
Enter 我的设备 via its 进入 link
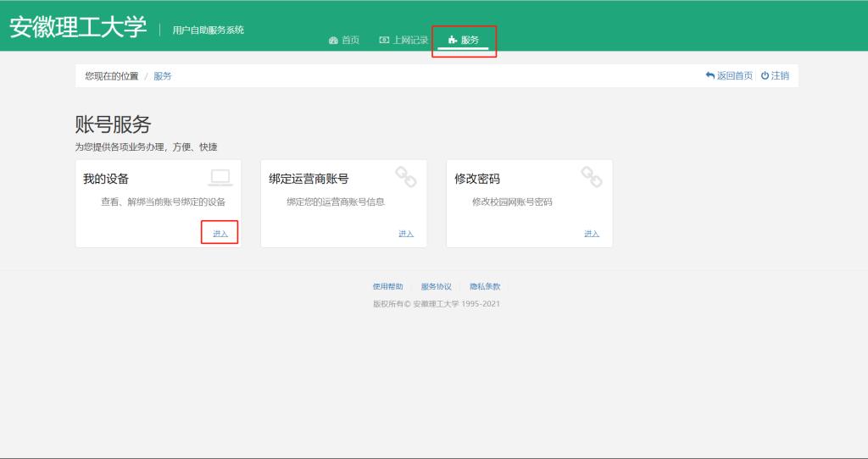(x=220, y=233)
